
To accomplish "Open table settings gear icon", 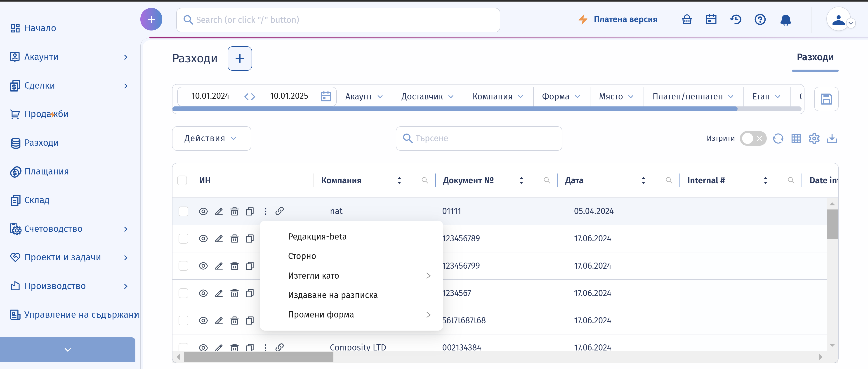I will pyautogui.click(x=814, y=139).
